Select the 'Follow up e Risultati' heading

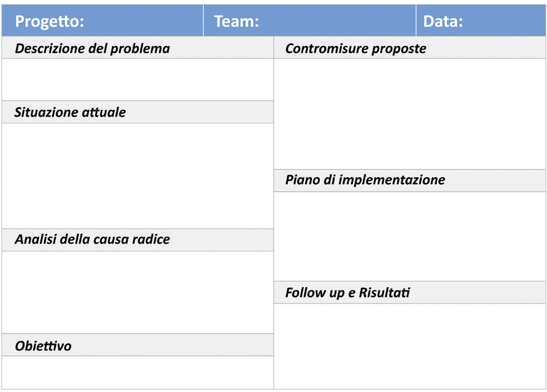(x=347, y=293)
